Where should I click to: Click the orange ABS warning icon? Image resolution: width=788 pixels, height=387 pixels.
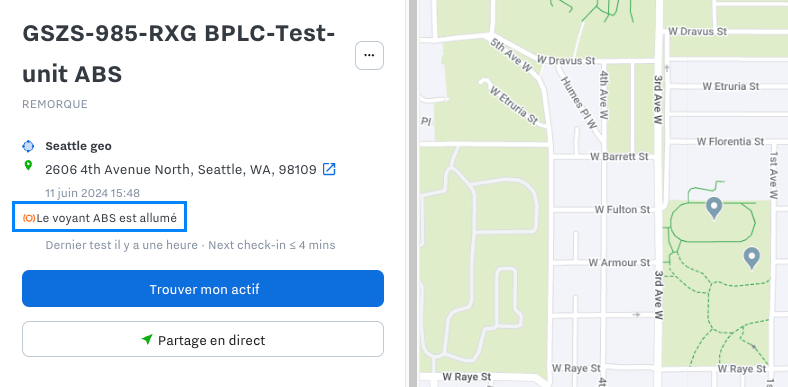coord(29,218)
